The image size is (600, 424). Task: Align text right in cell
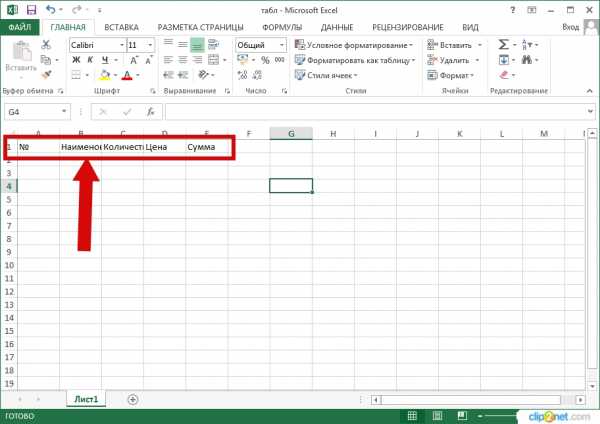click(x=197, y=60)
